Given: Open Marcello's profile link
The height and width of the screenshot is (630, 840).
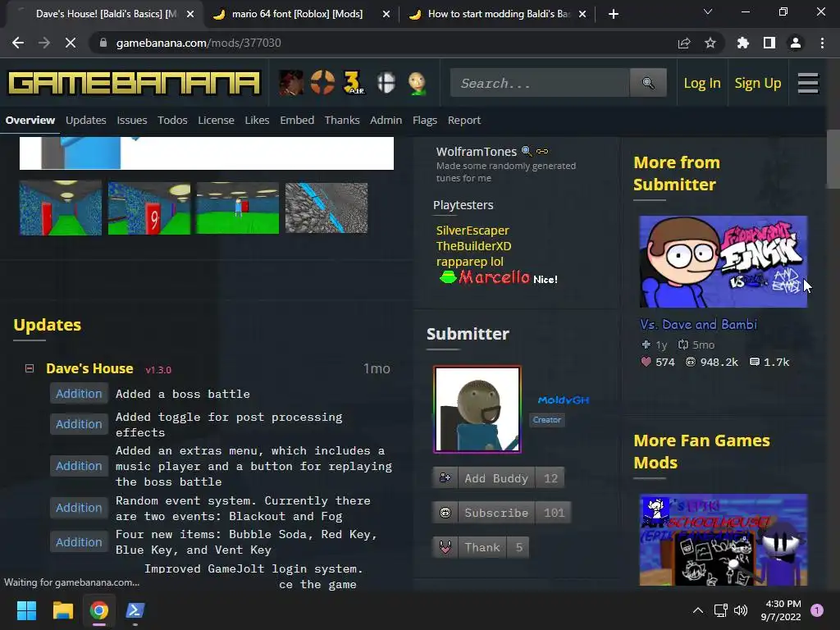Looking at the screenshot, I should pyautogui.click(x=494, y=277).
